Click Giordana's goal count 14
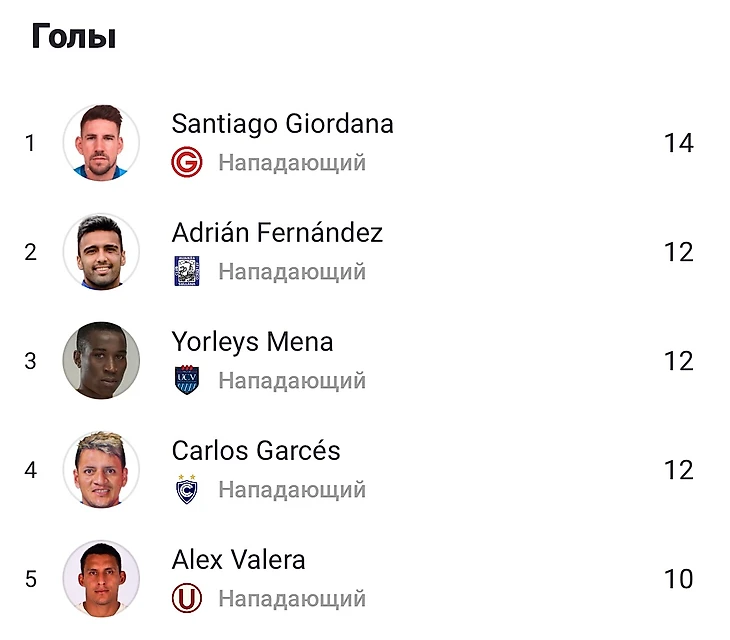The image size is (730, 640). click(678, 143)
